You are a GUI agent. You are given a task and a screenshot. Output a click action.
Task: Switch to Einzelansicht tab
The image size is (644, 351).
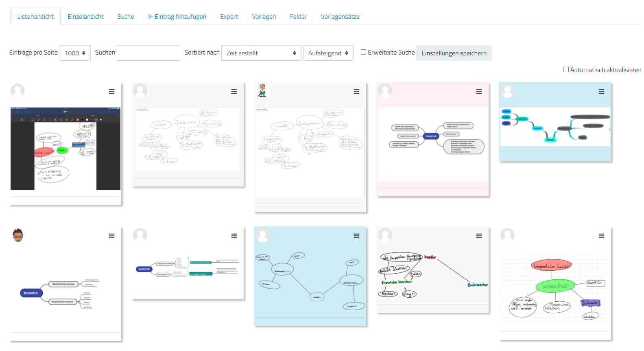85,17
